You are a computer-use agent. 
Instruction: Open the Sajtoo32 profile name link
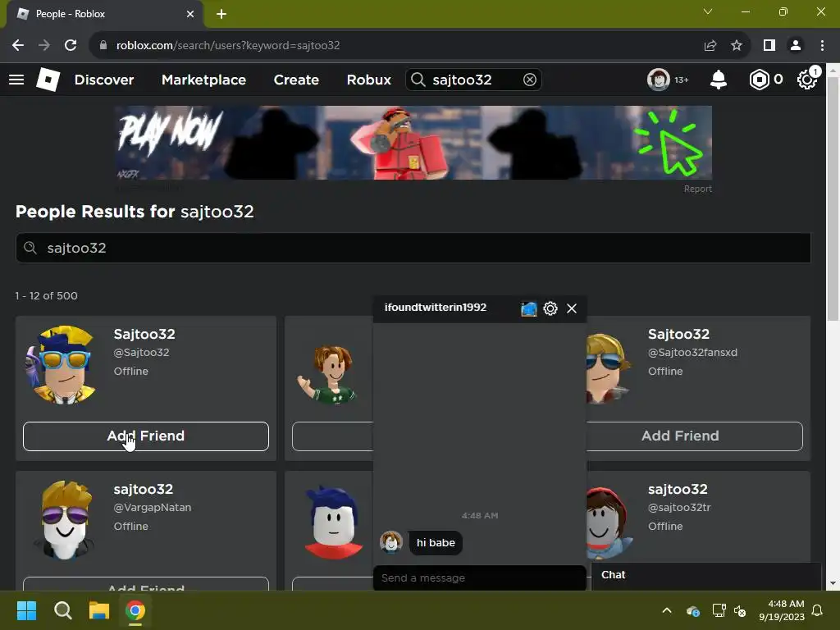(x=144, y=334)
